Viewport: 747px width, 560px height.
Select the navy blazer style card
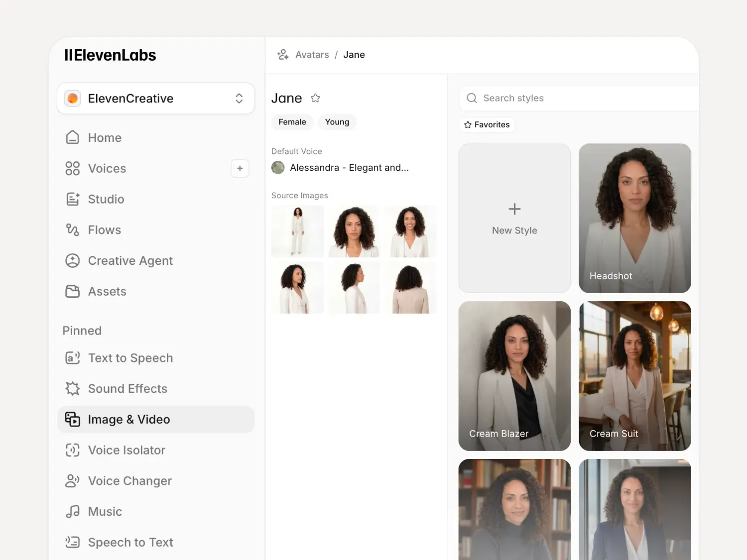(635, 509)
